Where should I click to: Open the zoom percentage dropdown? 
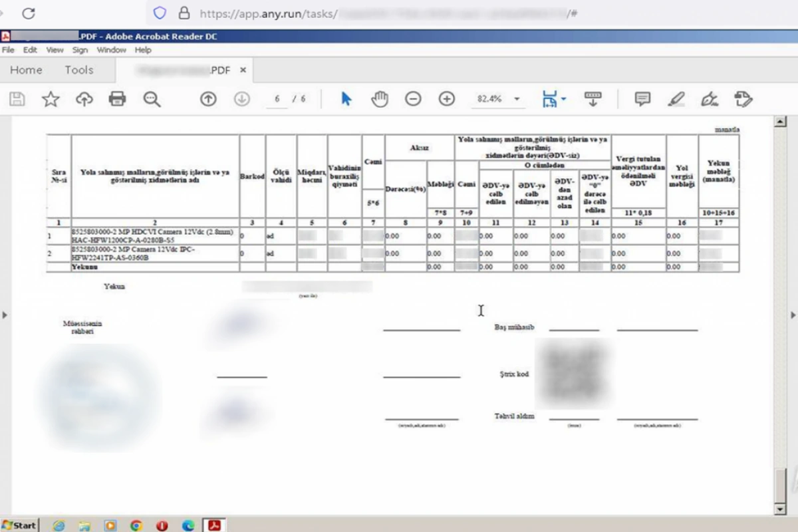click(517, 99)
